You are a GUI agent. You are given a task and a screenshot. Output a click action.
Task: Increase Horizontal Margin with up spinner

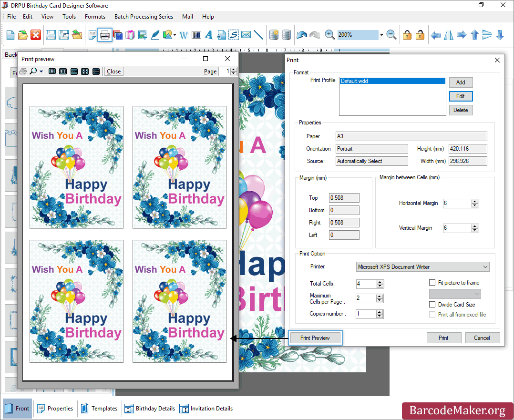coord(475,201)
